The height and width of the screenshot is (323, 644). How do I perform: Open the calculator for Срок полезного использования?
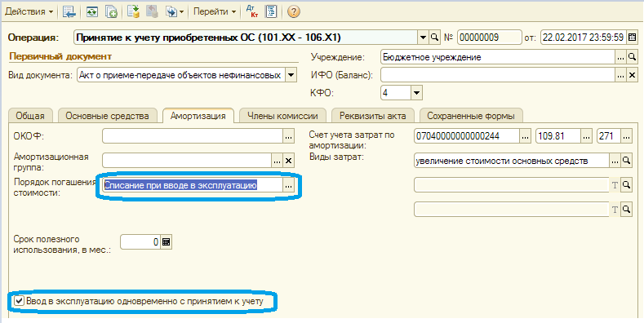tap(166, 242)
